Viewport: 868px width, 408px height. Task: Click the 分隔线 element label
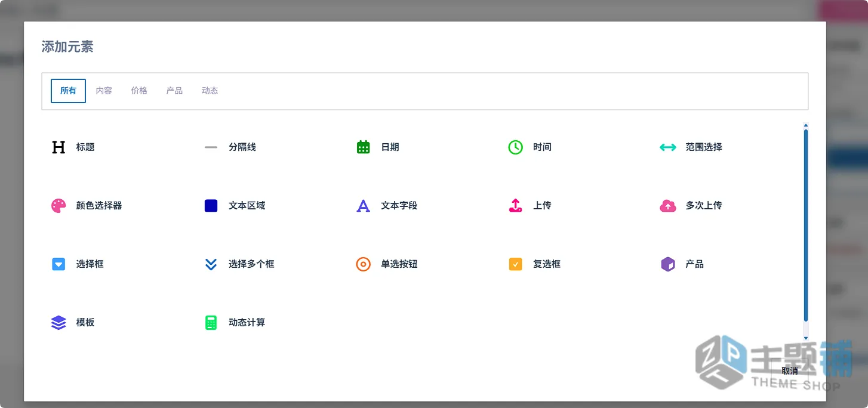[x=242, y=147]
